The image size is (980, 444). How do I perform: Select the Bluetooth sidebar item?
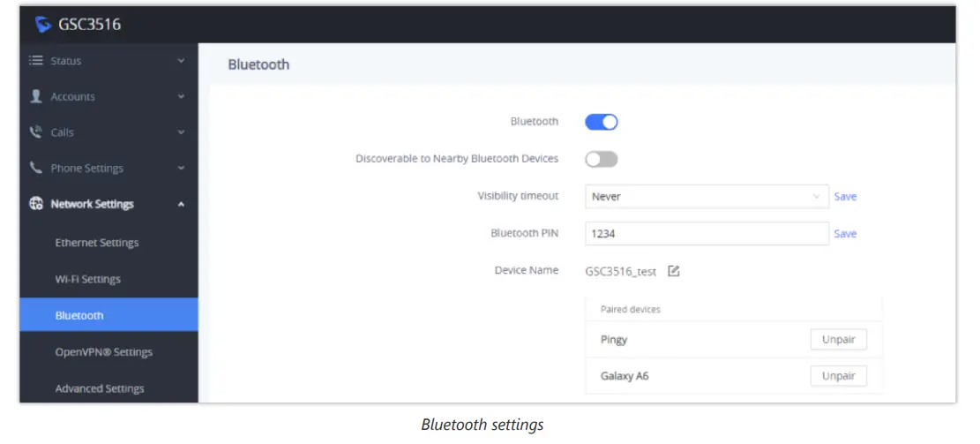[108, 315]
